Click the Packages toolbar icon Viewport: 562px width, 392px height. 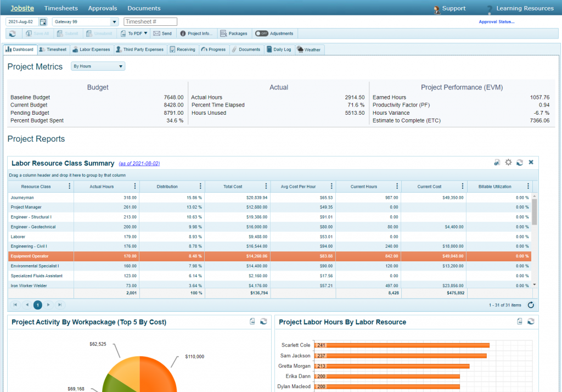pyautogui.click(x=233, y=33)
